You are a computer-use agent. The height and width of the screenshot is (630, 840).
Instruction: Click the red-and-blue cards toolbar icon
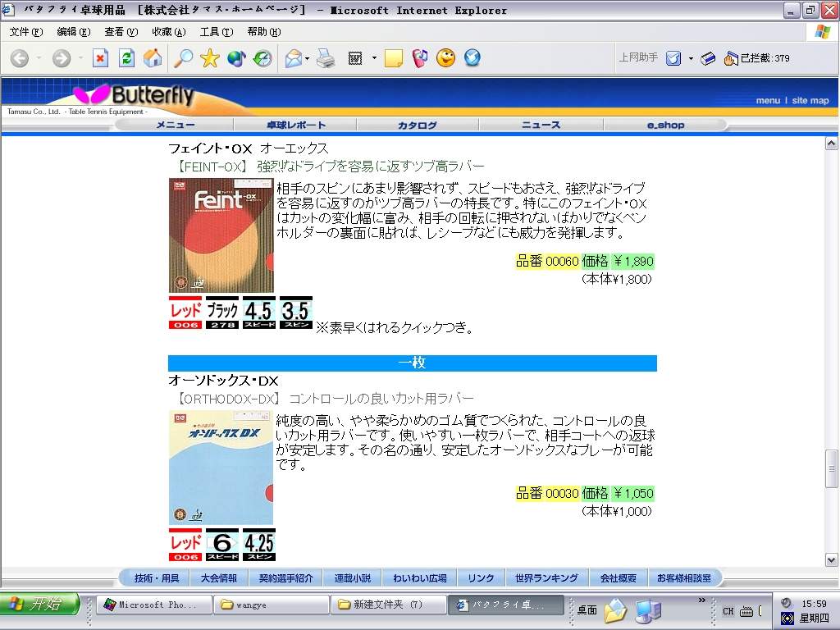coord(420,58)
